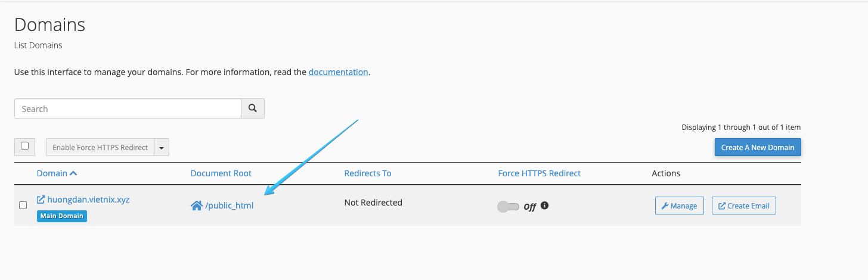Open the /public_html document root link

pyautogui.click(x=230, y=206)
